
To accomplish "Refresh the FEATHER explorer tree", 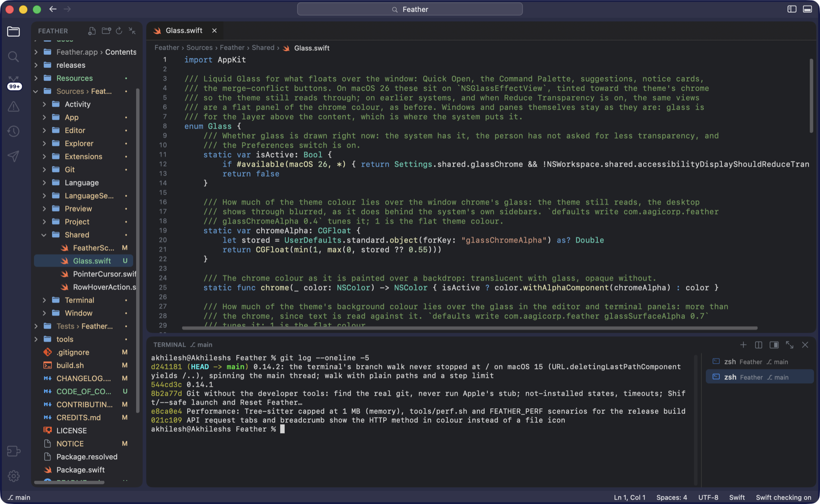I will pos(119,31).
